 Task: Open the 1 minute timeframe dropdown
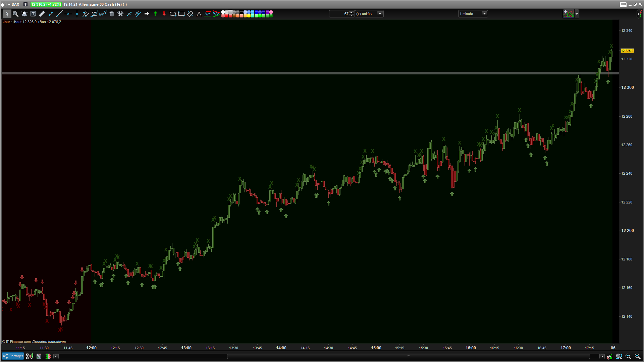484,14
